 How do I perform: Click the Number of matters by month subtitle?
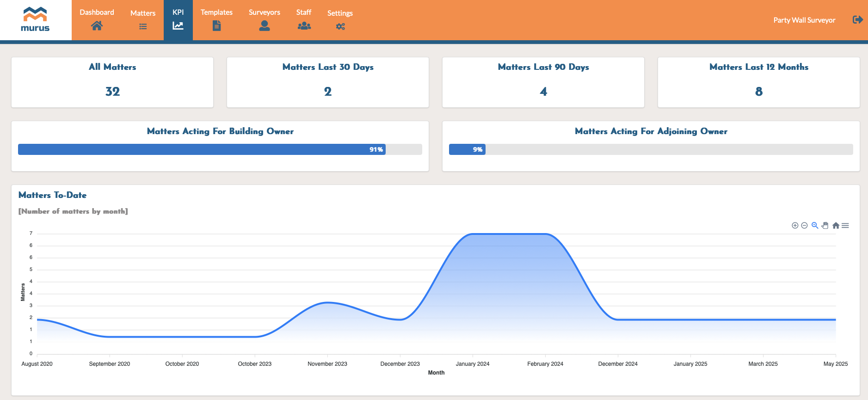pyautogui.click(x=73, y=211)
